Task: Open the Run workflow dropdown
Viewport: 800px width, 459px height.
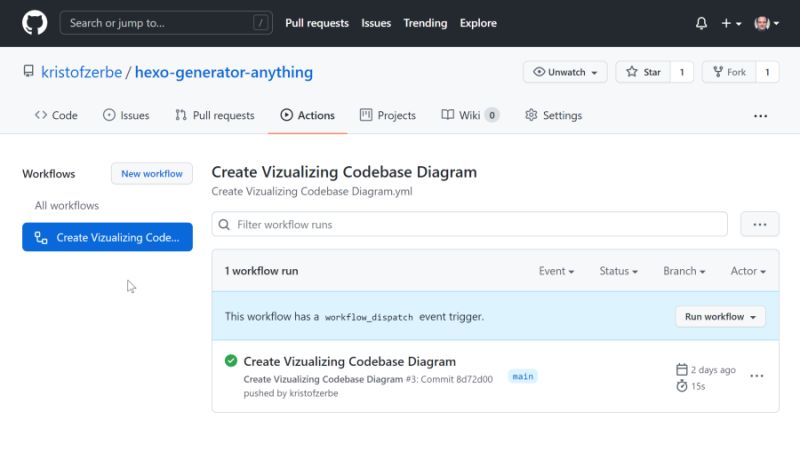Action: click(720, 317)
